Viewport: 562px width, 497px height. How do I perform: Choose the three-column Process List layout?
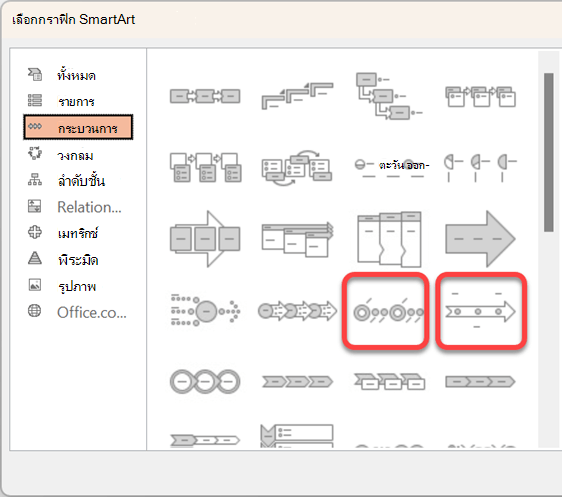(x=389, y=239)
